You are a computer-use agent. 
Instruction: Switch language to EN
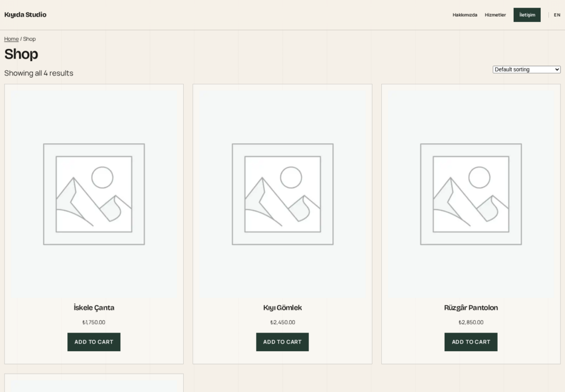(x=557, y=15)
